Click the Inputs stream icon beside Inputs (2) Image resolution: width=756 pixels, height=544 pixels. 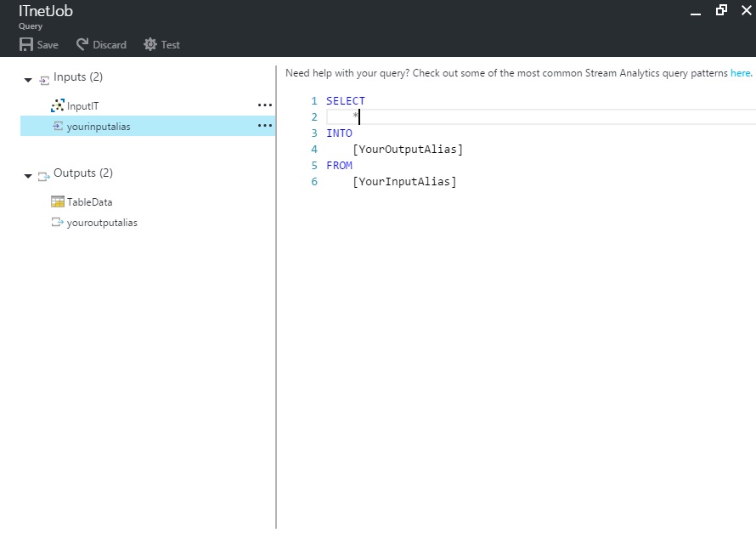(x=42, y=76)
